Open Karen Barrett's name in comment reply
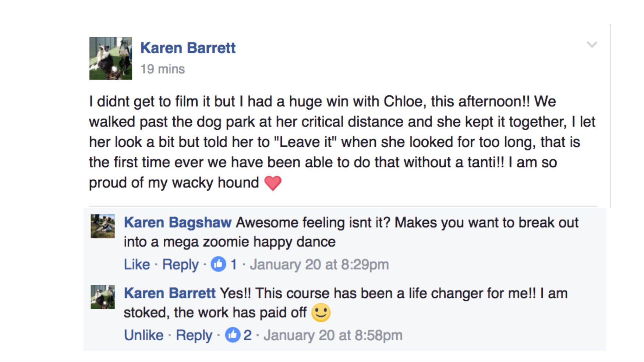Screen dimensions: 644x362 coord(170,293)
